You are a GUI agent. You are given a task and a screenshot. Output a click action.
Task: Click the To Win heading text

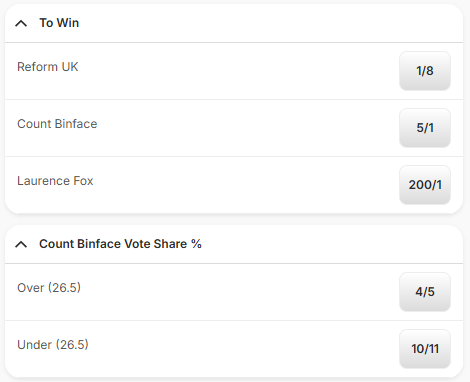[59, 23]
